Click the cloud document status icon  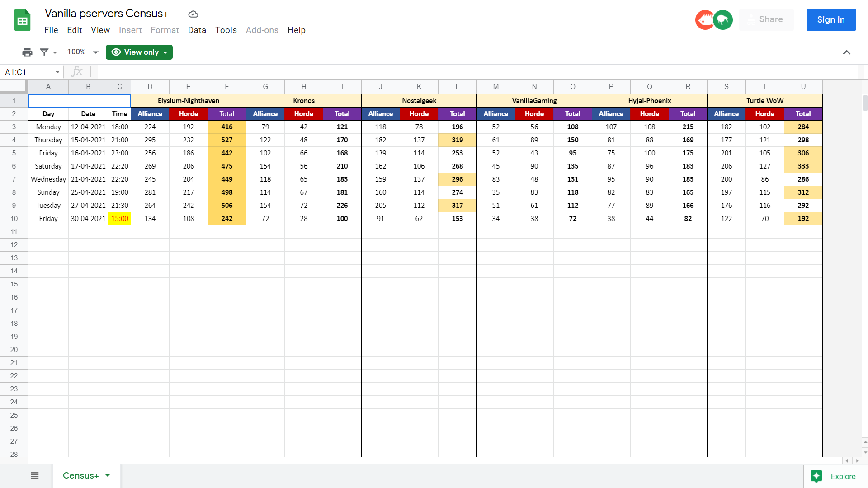pyautogui.click(x=193, y=14)
